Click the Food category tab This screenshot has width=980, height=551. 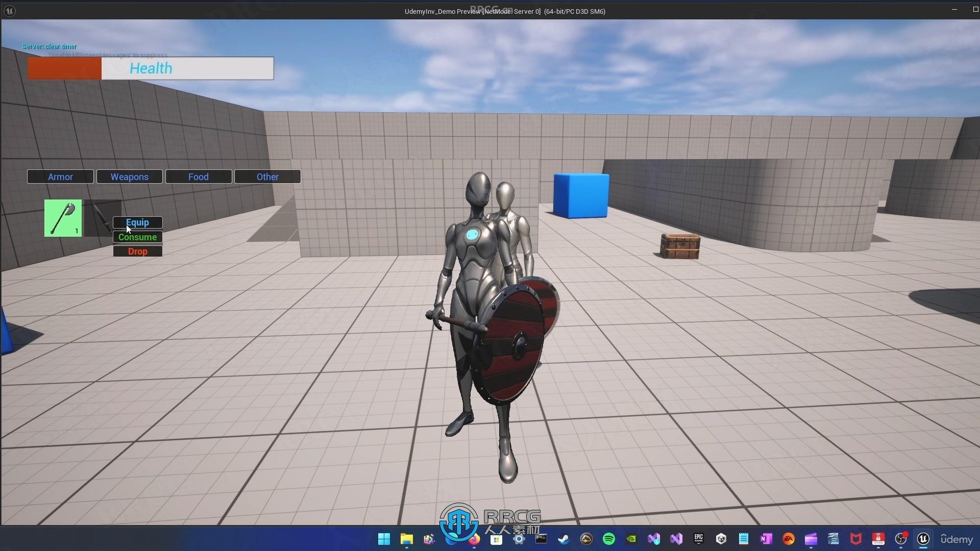[x=199, y=176]
